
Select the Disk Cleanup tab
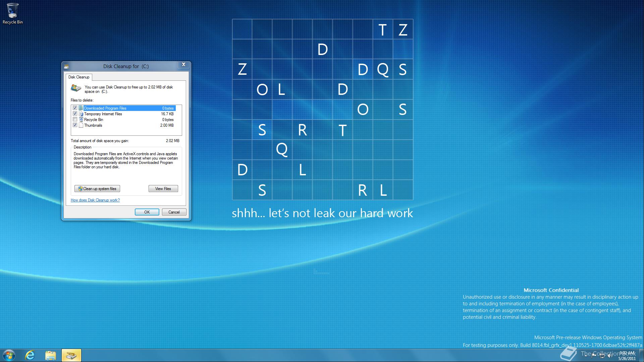click(x=79, y=77)
